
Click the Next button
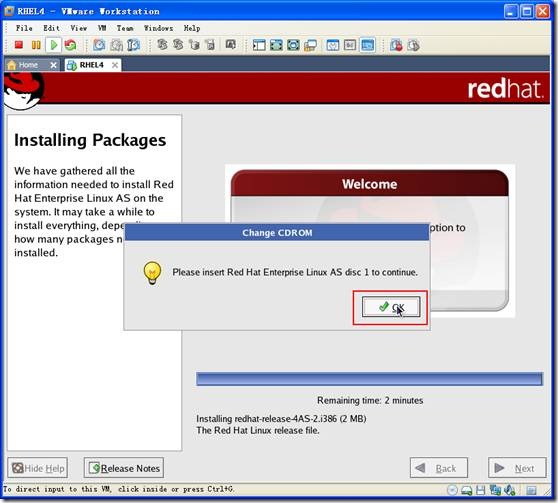pyautogui.click(x=517, y=468)
